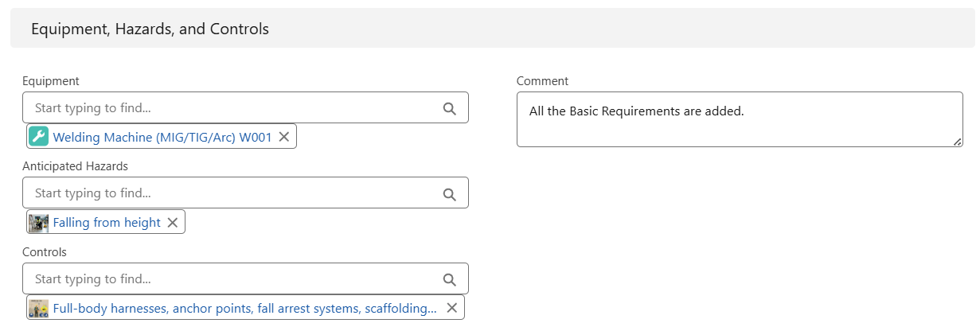Viewport: 980px width, 327px height.
Task: Click the Anticipated Hazards search magnifier icon
Action: pyautogui.click(x=449, y=194)
